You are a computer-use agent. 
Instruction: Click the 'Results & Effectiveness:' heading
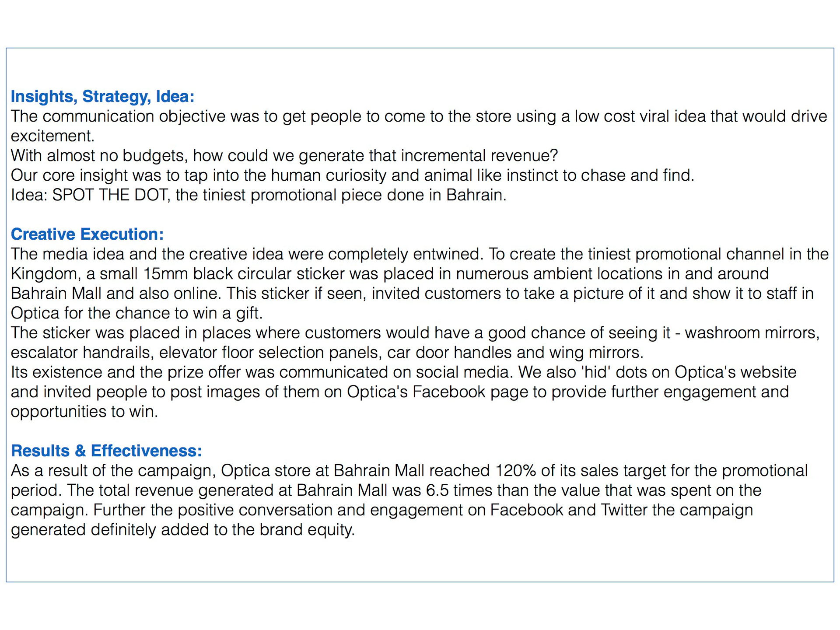pyautogui.click(x=107, y=451)
